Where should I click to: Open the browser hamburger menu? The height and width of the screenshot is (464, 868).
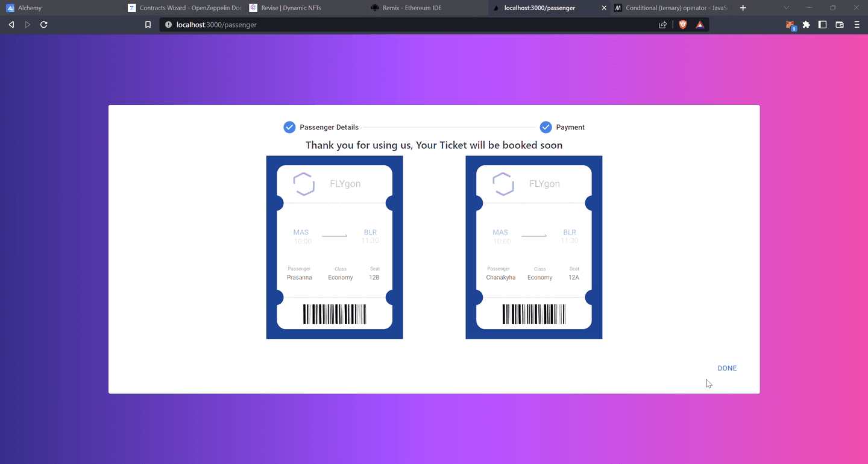(x=857, y=25)
